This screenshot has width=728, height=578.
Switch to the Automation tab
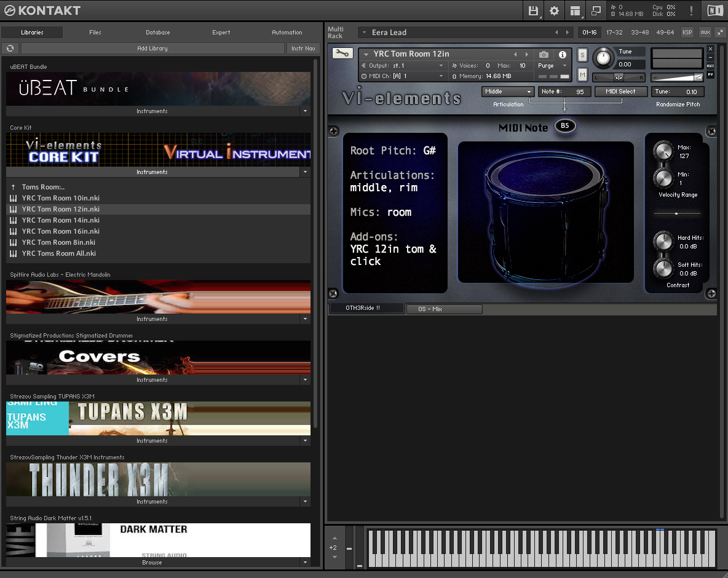pyautogui.click(x=287, y=33)
